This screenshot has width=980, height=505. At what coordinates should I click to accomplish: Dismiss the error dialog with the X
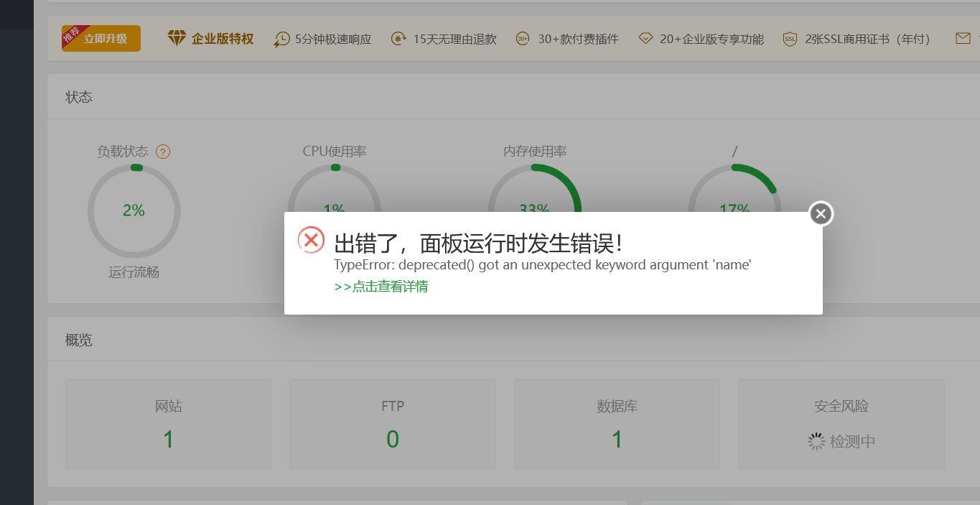[x=820, y=213]
